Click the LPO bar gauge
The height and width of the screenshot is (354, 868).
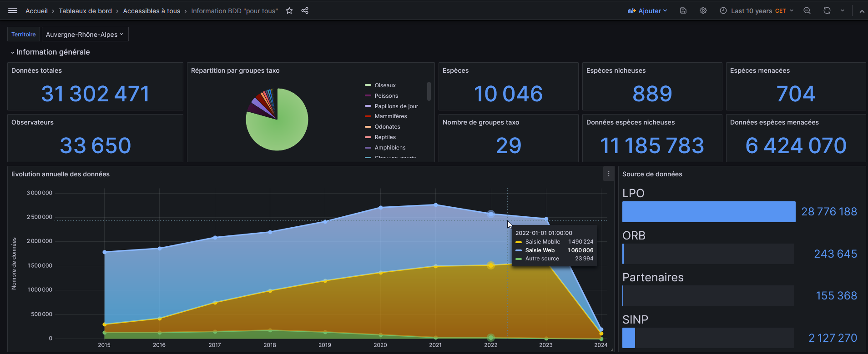tap(709, 212)
